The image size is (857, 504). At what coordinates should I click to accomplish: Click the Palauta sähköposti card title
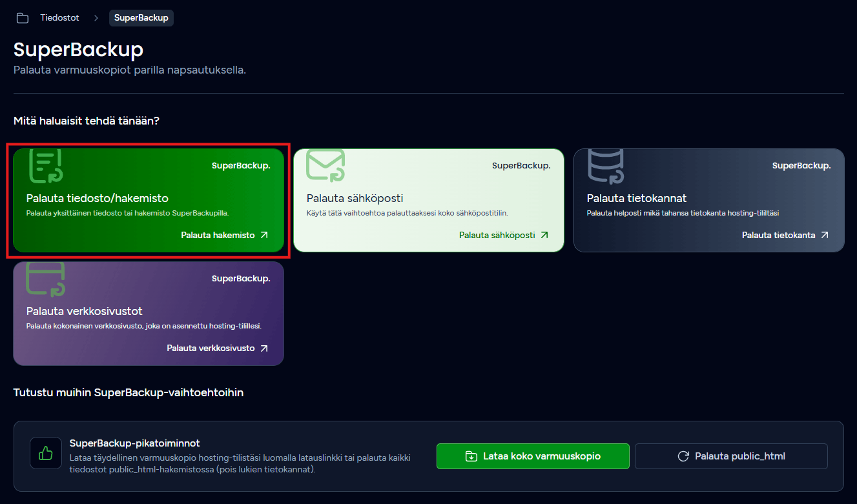point(355,198)
